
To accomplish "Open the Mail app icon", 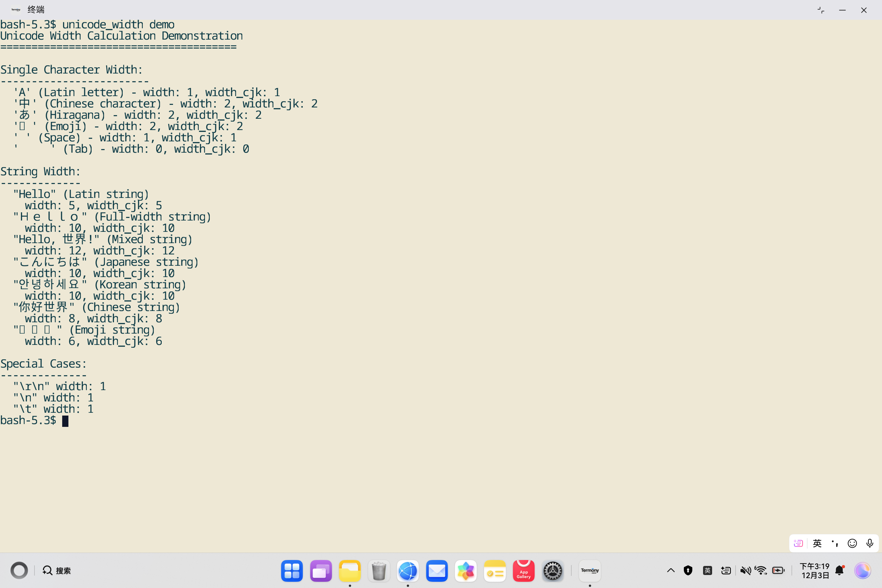I will pos(437,571).
